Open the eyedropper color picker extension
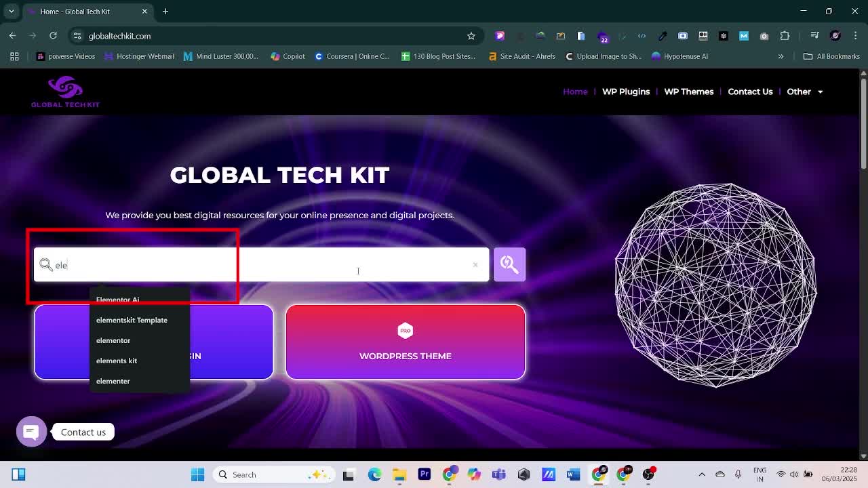This screenshot has width=868, height=488. (x=663, y=36)
